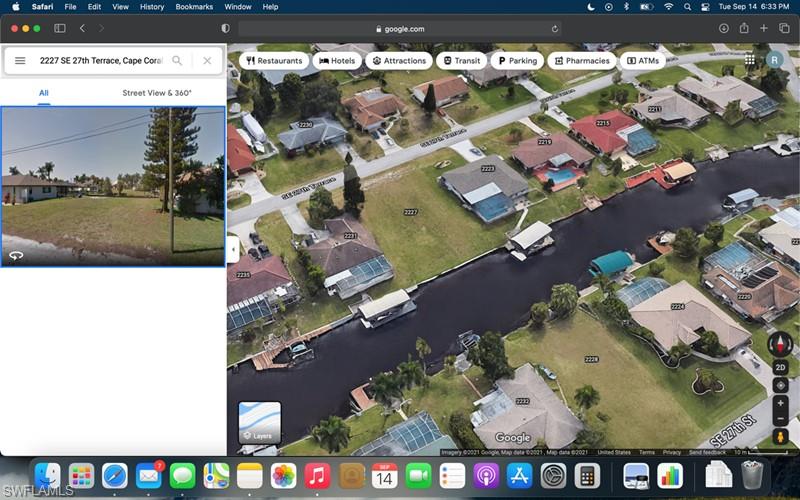Open Safari's History menu
Screen dimensions: 800x500
click(152, 6)
